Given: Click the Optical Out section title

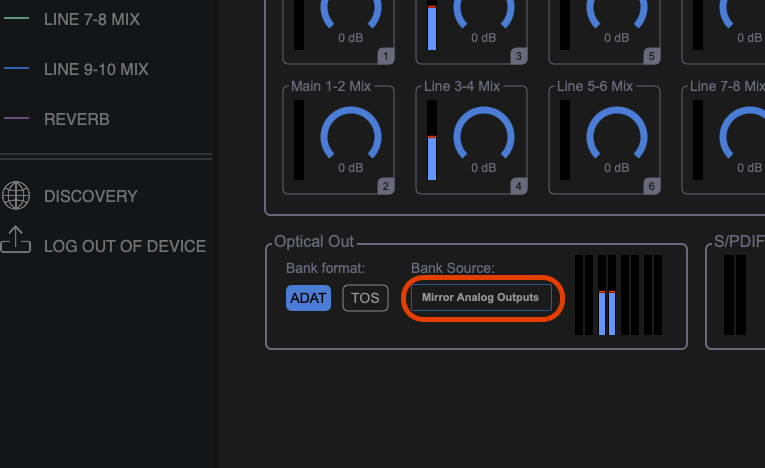Looking at the screenshot, I should point(314,242).
